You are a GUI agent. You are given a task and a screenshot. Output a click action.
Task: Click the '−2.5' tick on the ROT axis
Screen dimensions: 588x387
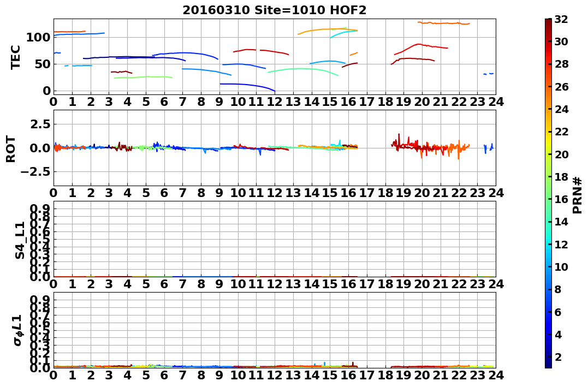pyautogui.click(x=35, y=172)
